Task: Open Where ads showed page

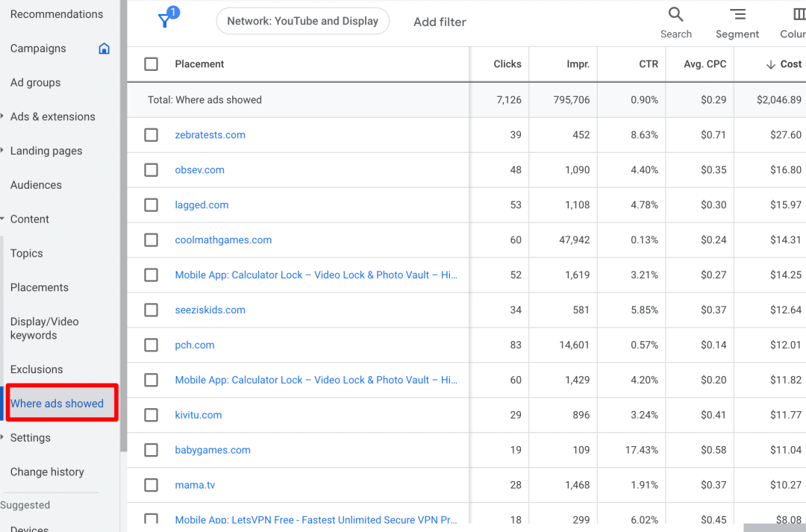Action: [x=57, y=404]
